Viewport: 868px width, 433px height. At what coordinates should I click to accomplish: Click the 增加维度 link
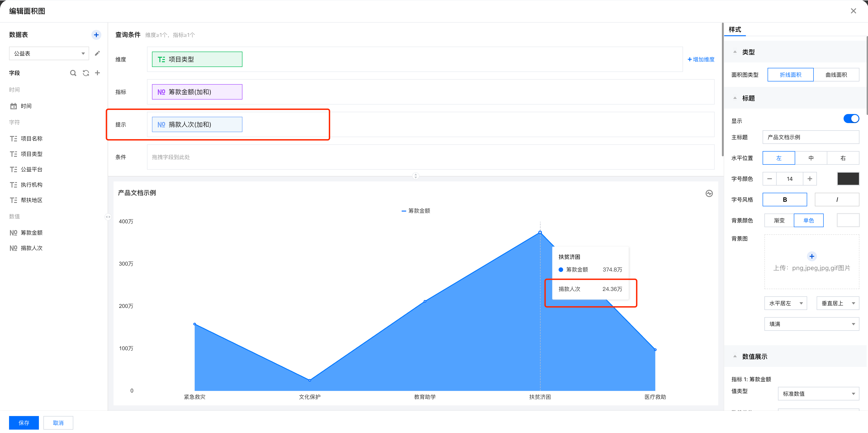pos(701,59)
